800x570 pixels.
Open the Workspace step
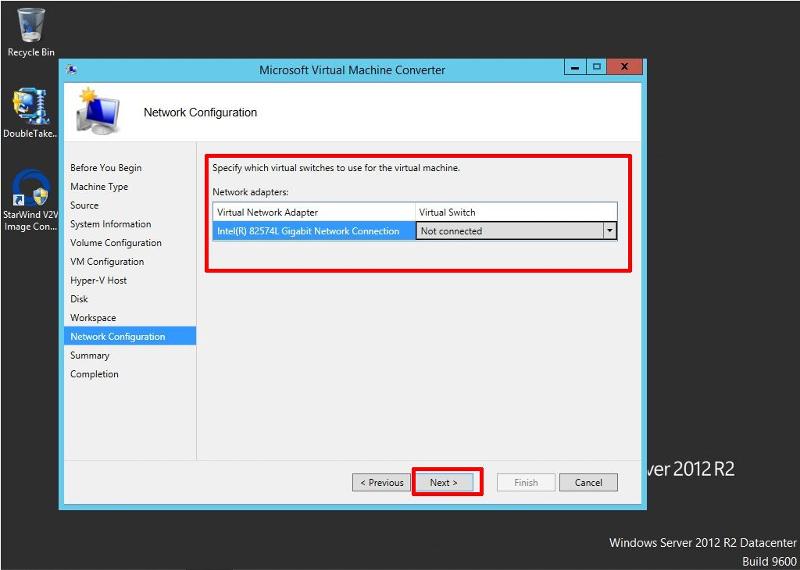click(93, 317)
